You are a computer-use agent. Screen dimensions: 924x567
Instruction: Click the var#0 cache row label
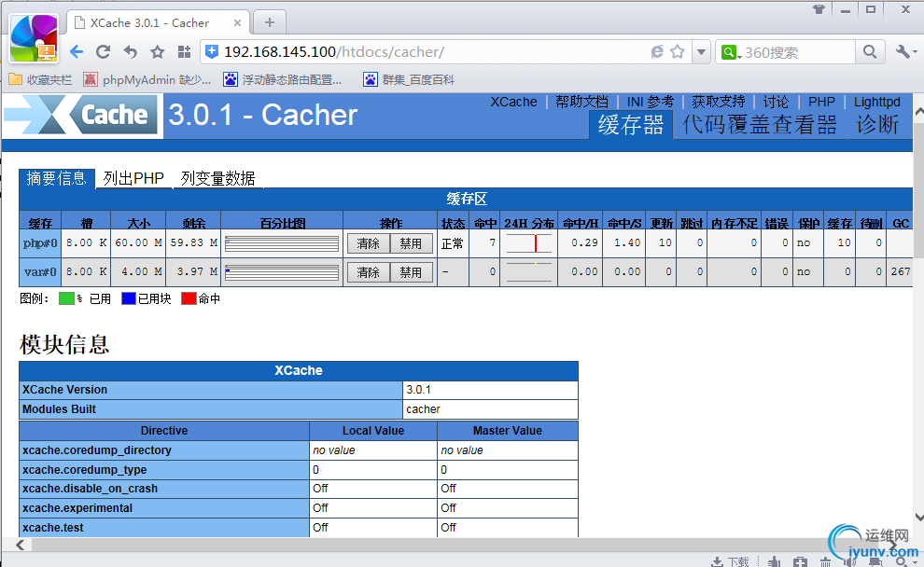click(x=40, y=272)
